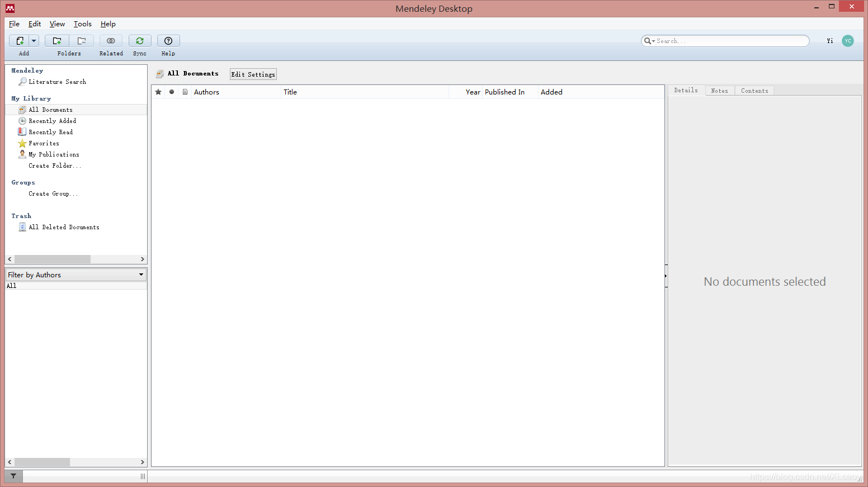Open All Deleted Documents in Trash

pos(64,227)
